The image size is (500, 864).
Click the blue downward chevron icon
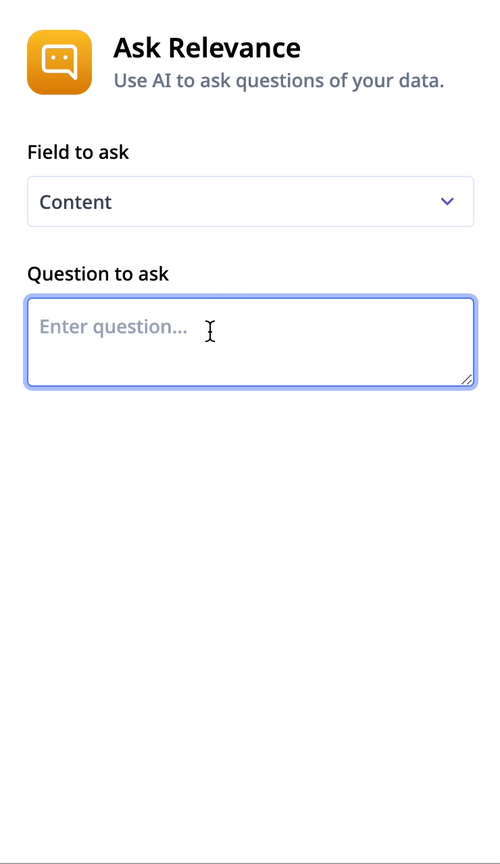point(447,202)
